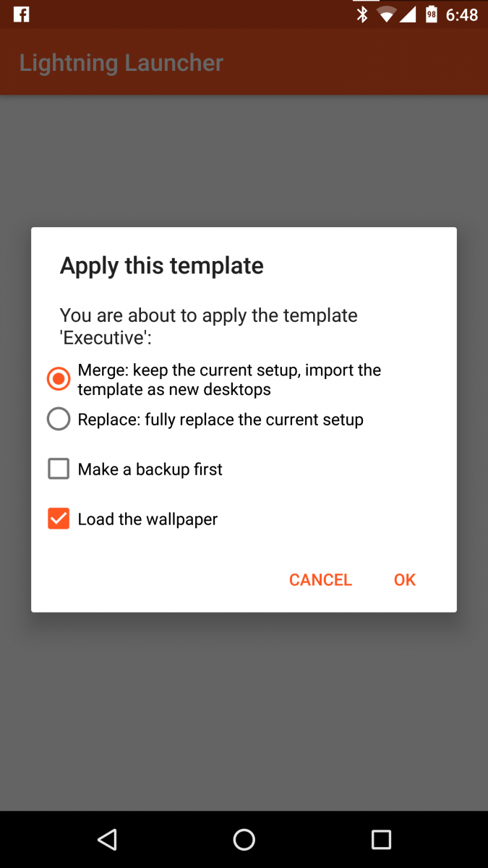Select the Merge radio option
The width and height of the screenshot is (488, 868).
59,379
